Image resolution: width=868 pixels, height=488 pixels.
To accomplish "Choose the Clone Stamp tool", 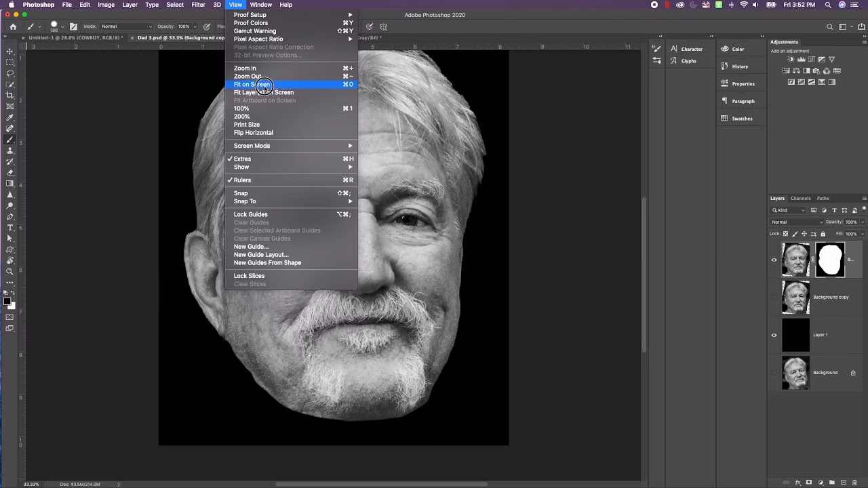I will pos(9,150).
